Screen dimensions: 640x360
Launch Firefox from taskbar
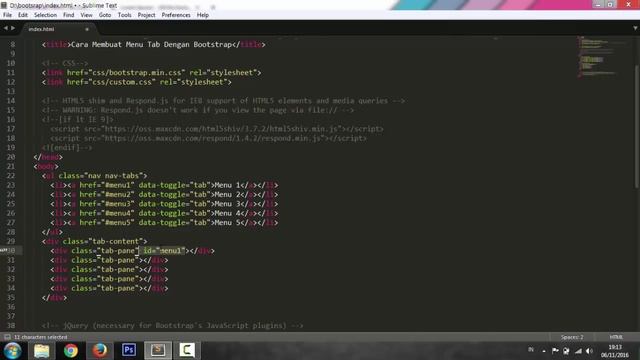100,351
